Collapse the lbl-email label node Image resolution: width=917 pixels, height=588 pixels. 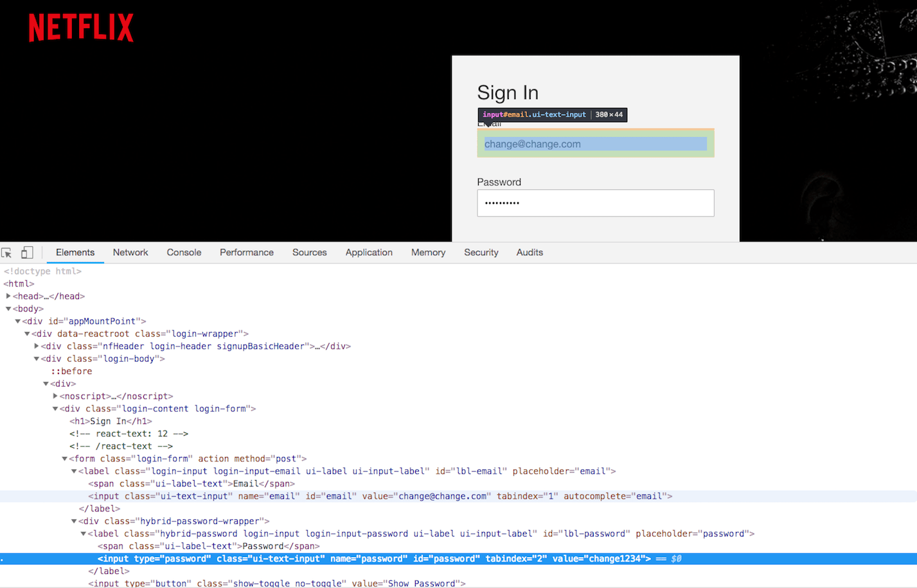point(74,471)
